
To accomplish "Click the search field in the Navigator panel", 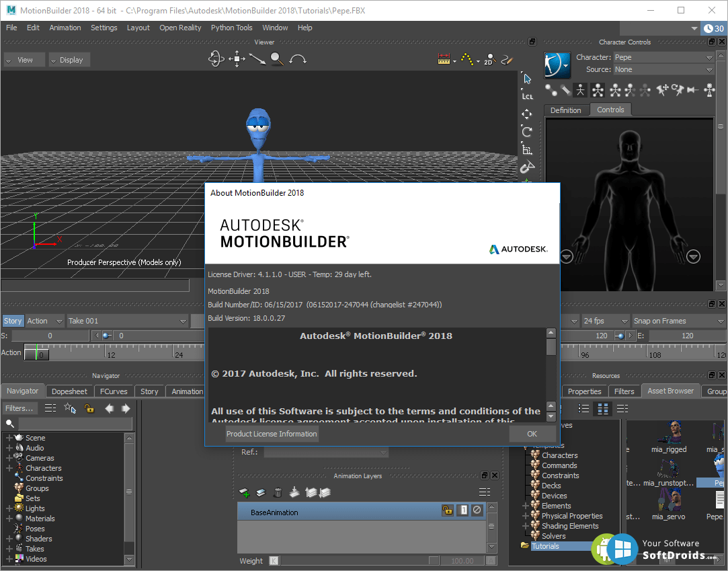I will (x=74, y=424).
